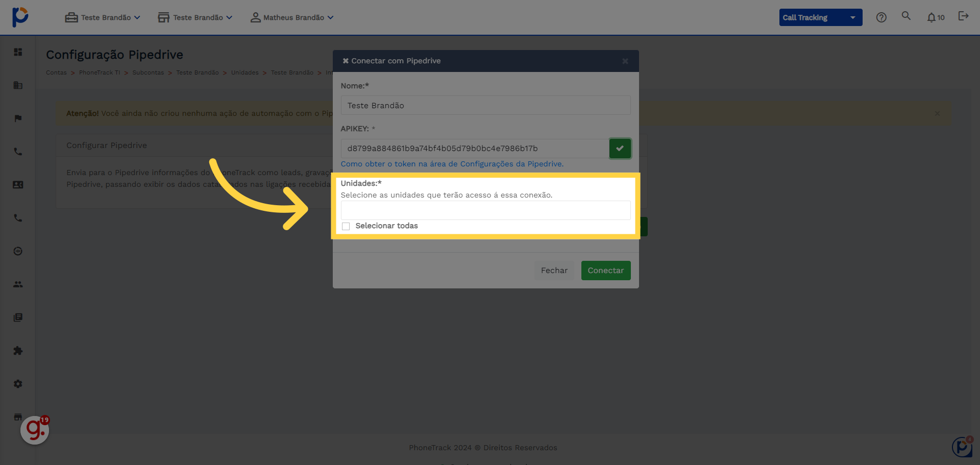
Task: Check the Selecionar todas checkbox
Action: [346, 226]
